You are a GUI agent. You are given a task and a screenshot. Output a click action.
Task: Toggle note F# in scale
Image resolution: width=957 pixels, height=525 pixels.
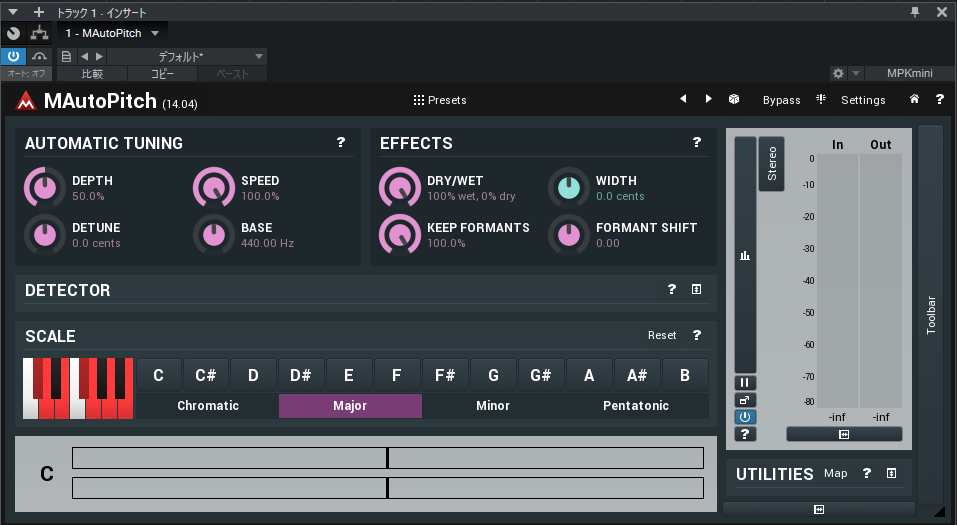[445, 375]
